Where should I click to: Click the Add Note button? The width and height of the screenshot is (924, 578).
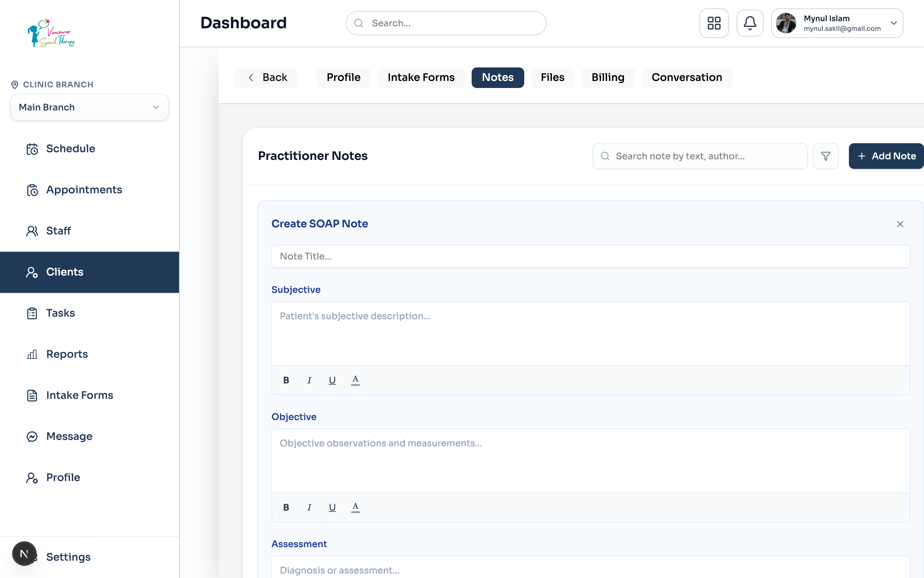tap(886, 156)
